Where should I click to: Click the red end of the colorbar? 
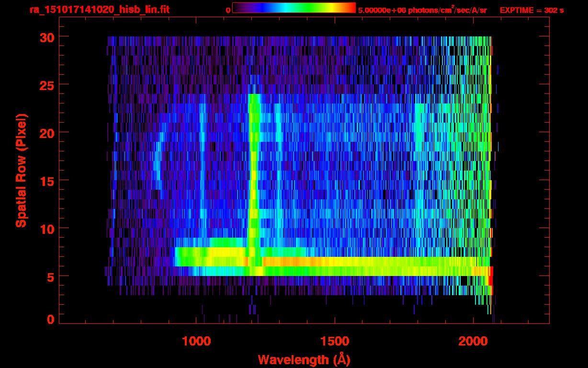[350, 8]
